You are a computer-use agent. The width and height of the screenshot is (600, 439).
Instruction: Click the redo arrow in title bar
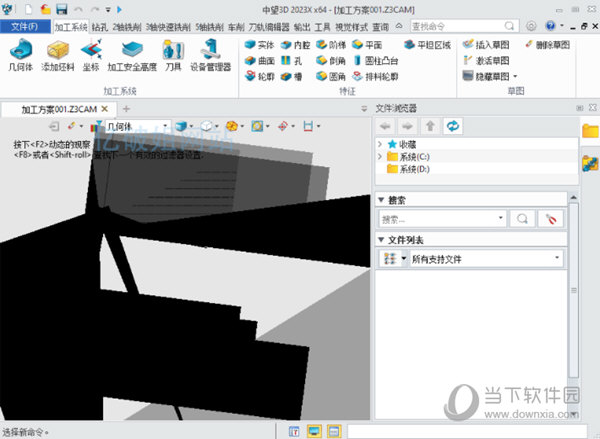[x=95, y=9]
